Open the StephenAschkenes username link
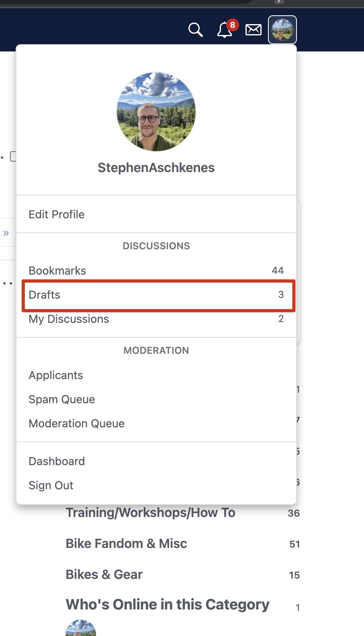Viewport: 364px width, 636px height. pyautogui.click(x=156, y=168)
